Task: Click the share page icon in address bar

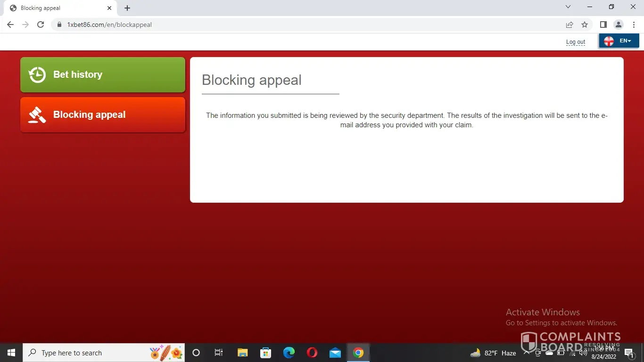Action: [570, 25]
